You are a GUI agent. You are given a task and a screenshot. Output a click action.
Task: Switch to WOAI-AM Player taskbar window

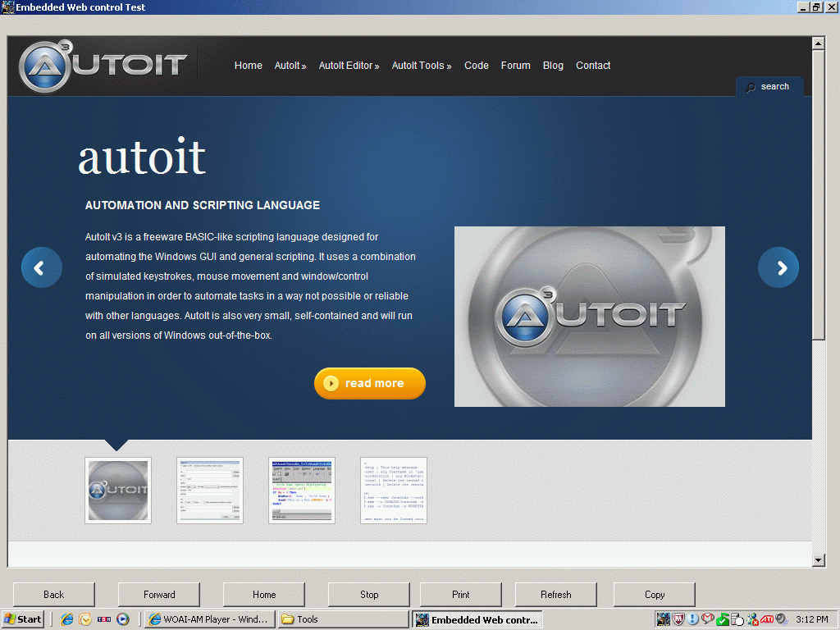tap(210, 619)
